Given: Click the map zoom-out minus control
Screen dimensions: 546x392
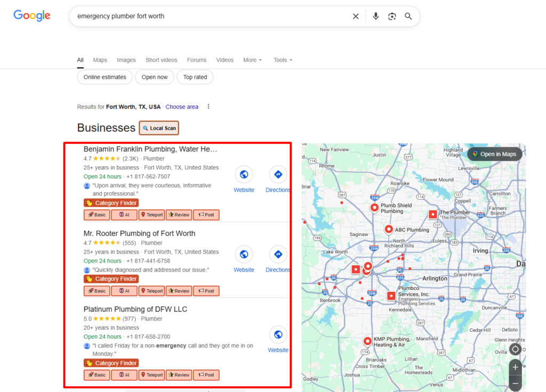Looking at the screenshot, I should 515,383.
